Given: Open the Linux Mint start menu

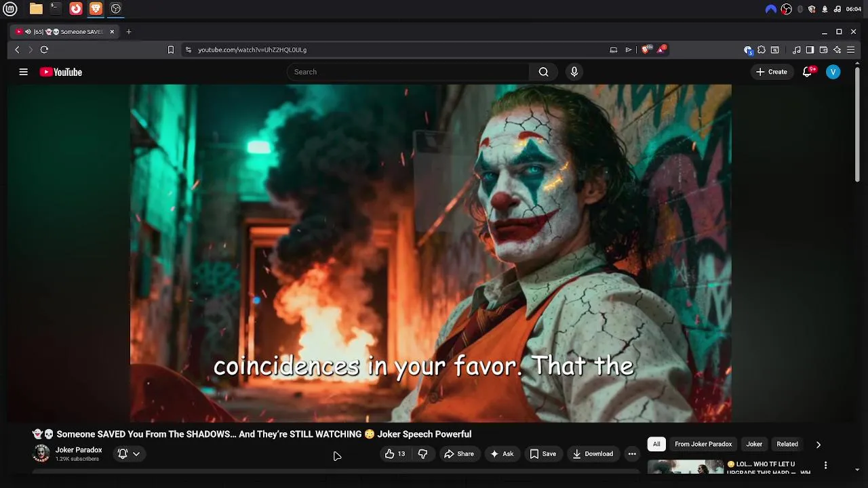Looking at the screenshot, I should [x=10, y=9].
